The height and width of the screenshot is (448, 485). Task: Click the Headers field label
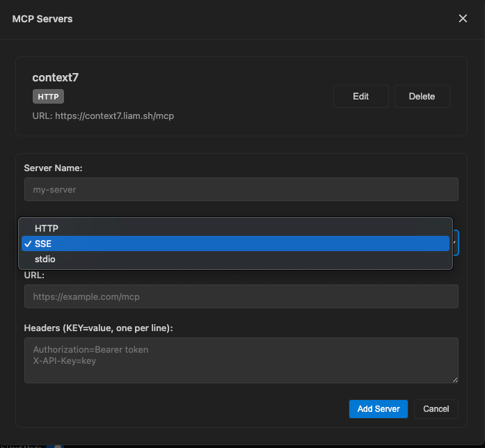point(98,328)
